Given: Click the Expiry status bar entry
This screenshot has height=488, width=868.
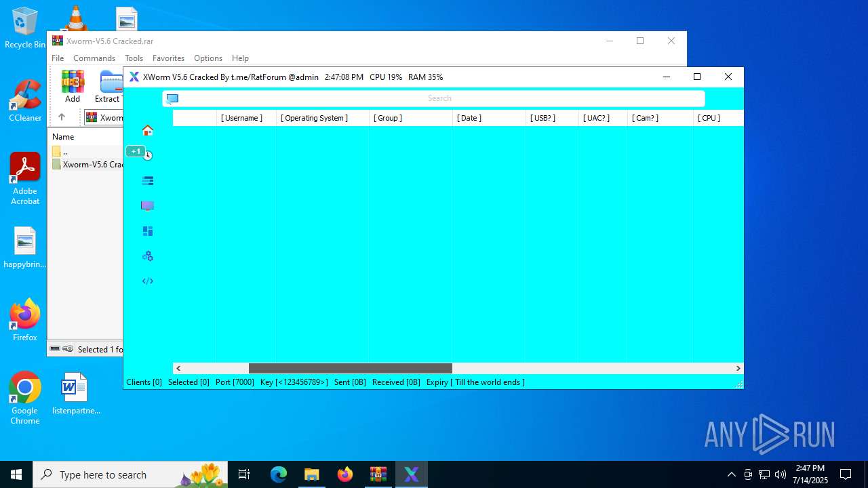Looking at the screenshot, I should [475, 382].
